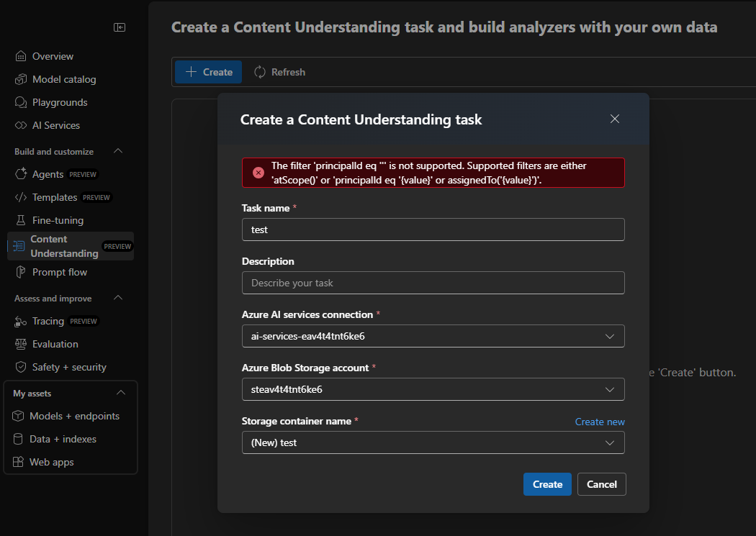Viewport: 756px width, 536px height.
Task: Click the 'Storage container name' field label
Action: tap(297, 421)
